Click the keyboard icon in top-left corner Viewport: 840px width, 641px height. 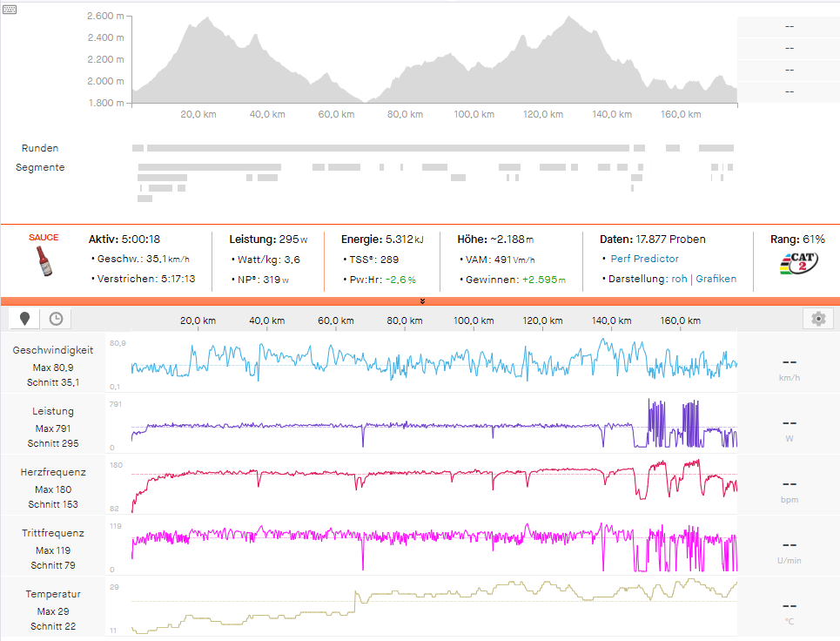point(8,9)
